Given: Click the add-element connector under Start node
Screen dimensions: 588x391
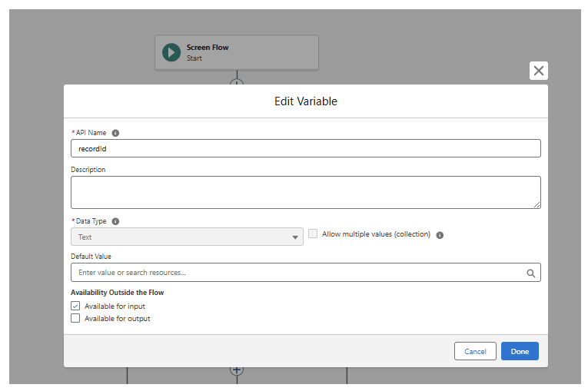Looking at the screenshot, I should pyautogui.click(x=237, y=81).
